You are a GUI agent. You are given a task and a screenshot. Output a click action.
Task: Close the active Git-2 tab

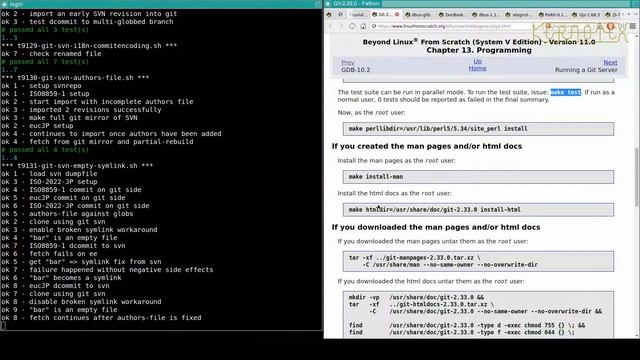[x=397, y=14]
